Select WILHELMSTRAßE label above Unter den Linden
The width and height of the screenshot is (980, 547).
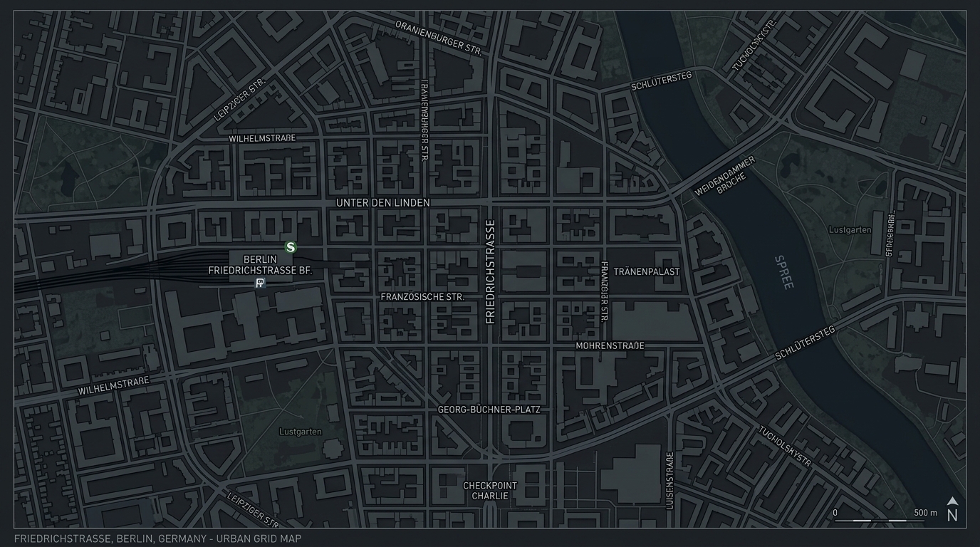tap(262, 138)
